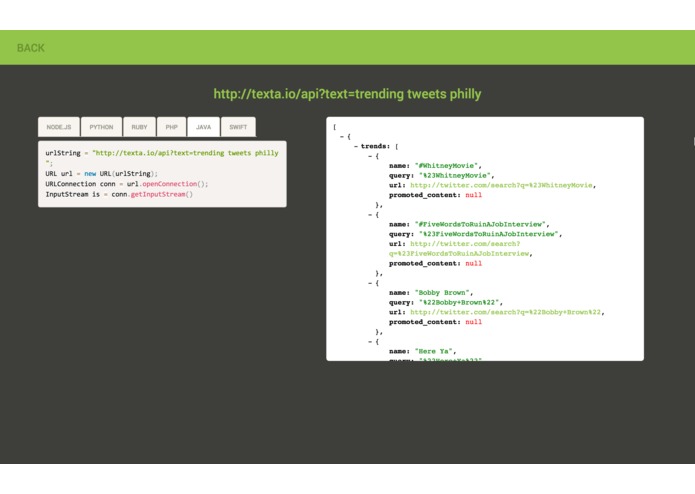Viewport: 695px width, 494px height.
Task: Collapse the Bobby Brown trend object
Action: pyautogui.click(x=370, y=283)
